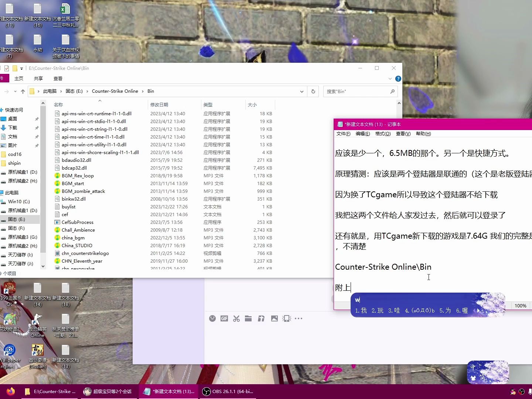Expand the Explorer ribbon chevron
The width and height of the screenshot is (532, 399).
[390, 79]
